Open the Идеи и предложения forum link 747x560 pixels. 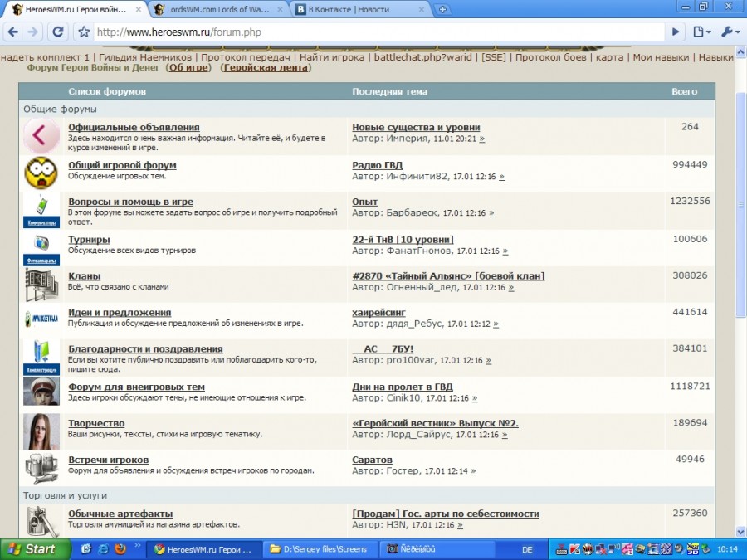click(x=120, y=313)
